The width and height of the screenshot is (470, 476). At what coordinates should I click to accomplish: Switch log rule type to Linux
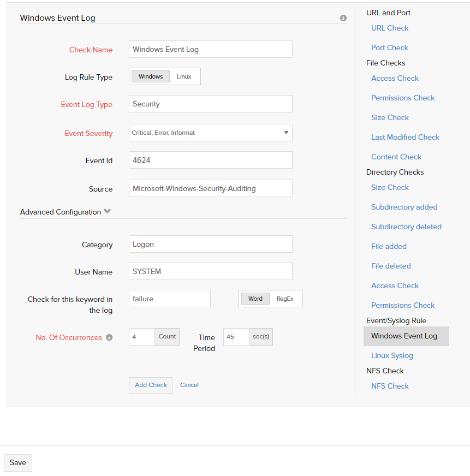(x=184, y=76)
